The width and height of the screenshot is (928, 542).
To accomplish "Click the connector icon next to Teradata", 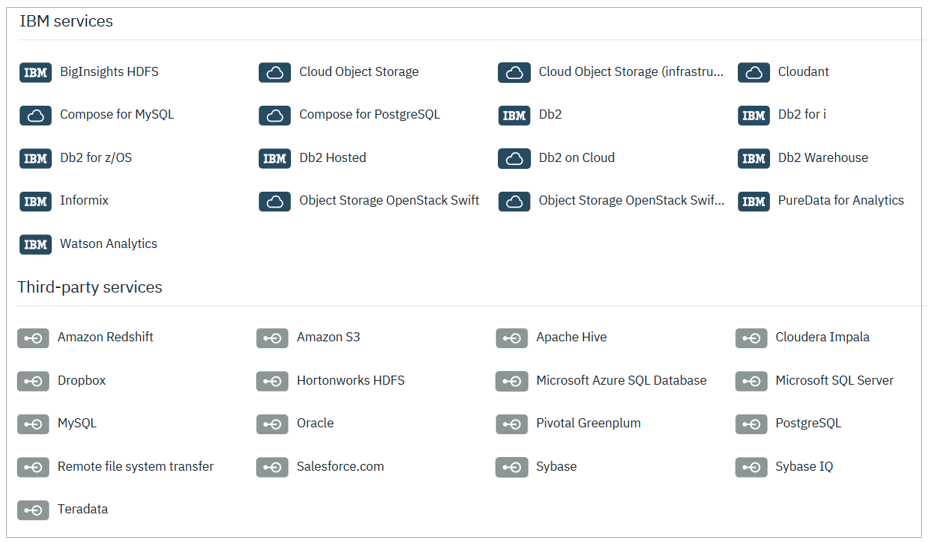I will [33, 510].
